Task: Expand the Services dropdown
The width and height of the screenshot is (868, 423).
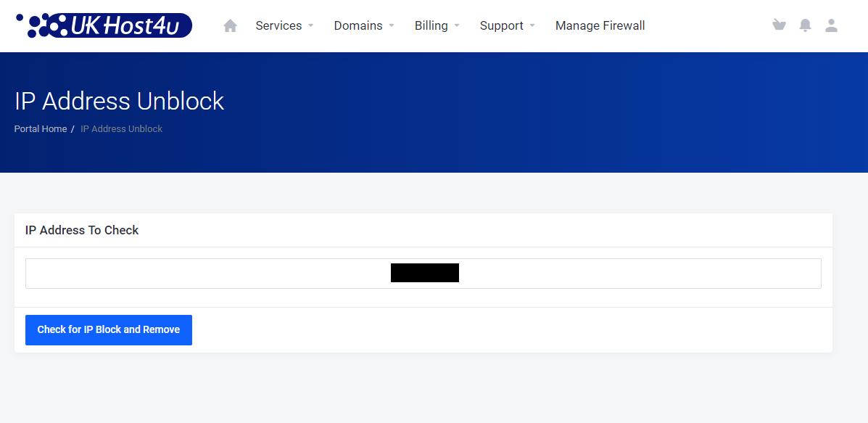Action: coord(279,25)
